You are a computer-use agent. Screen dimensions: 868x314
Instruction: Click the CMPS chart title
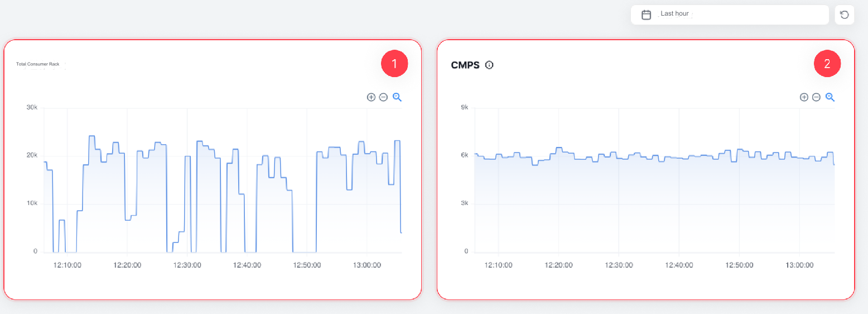[465, 65]
